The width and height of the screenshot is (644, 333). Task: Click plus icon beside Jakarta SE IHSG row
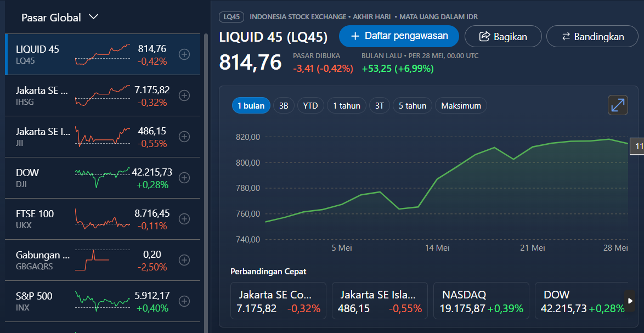(x=184, y=95)
